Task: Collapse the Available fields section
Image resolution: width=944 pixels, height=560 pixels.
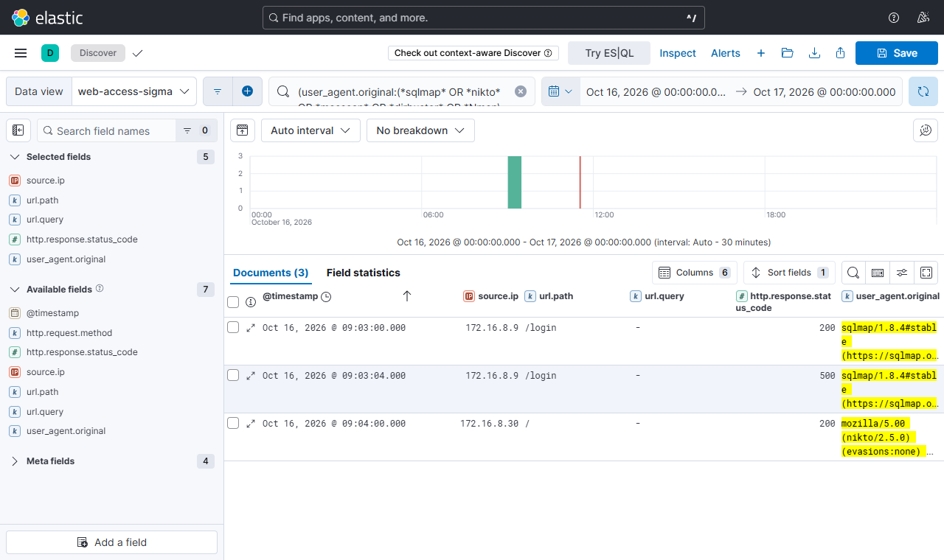Action: 15,290
